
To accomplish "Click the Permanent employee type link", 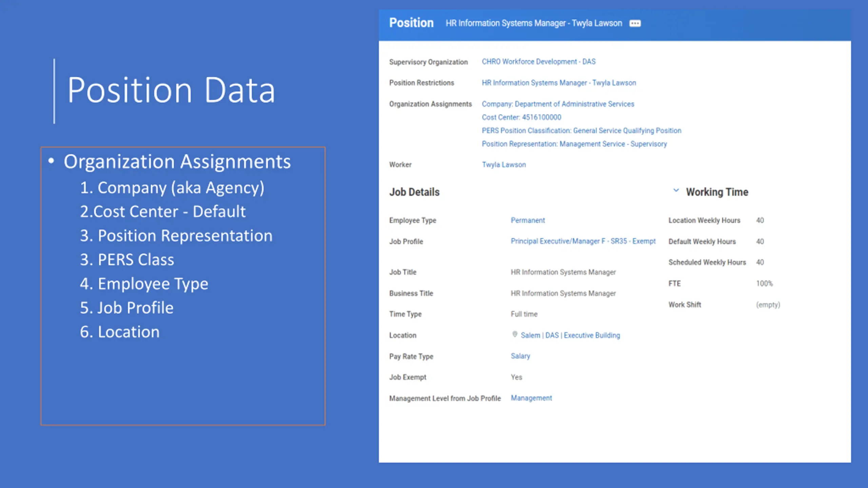I will (x=528, y=220).
